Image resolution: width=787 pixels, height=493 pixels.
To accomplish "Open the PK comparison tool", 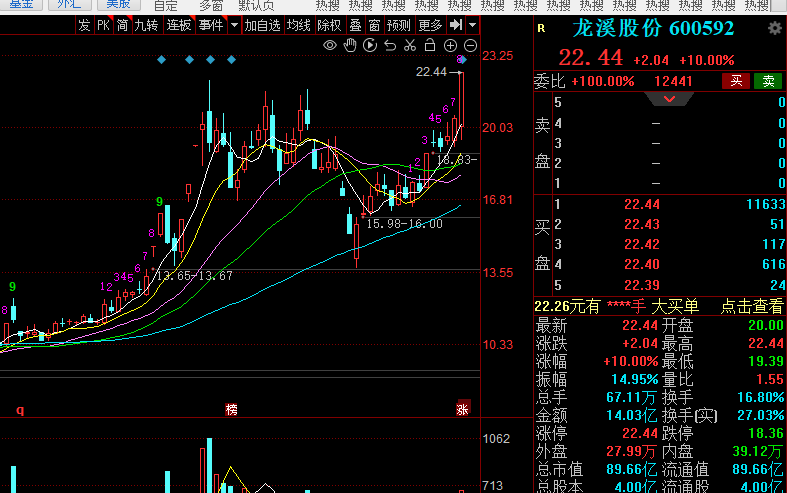I will point(103,25).
